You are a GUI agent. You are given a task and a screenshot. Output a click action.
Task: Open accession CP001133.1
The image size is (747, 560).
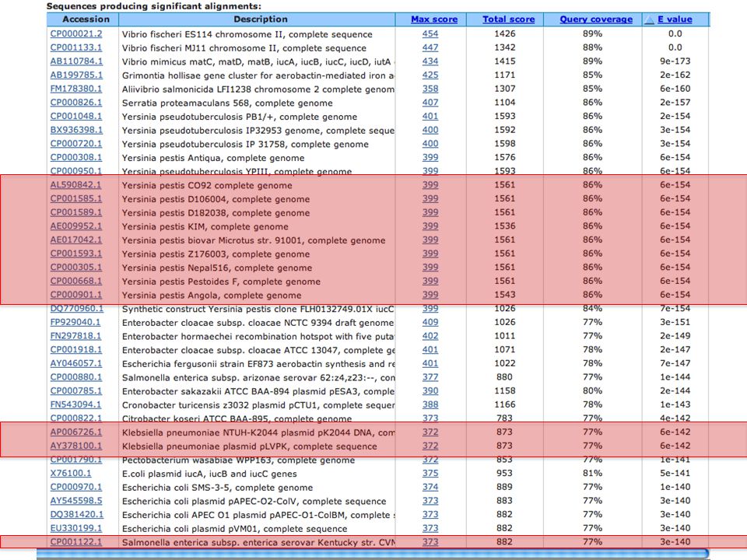coord(76,47)
